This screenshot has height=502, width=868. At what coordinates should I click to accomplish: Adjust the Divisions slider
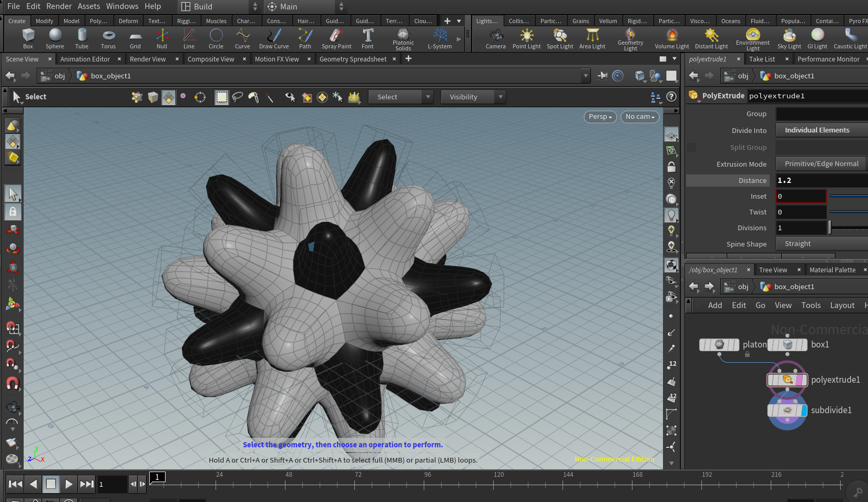831,228
